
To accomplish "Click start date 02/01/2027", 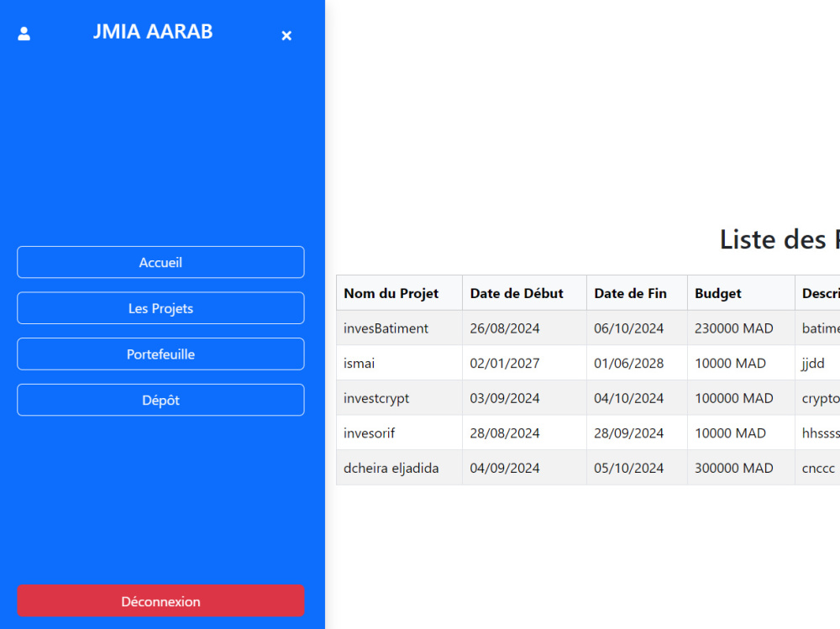I will tap(505, 364).
